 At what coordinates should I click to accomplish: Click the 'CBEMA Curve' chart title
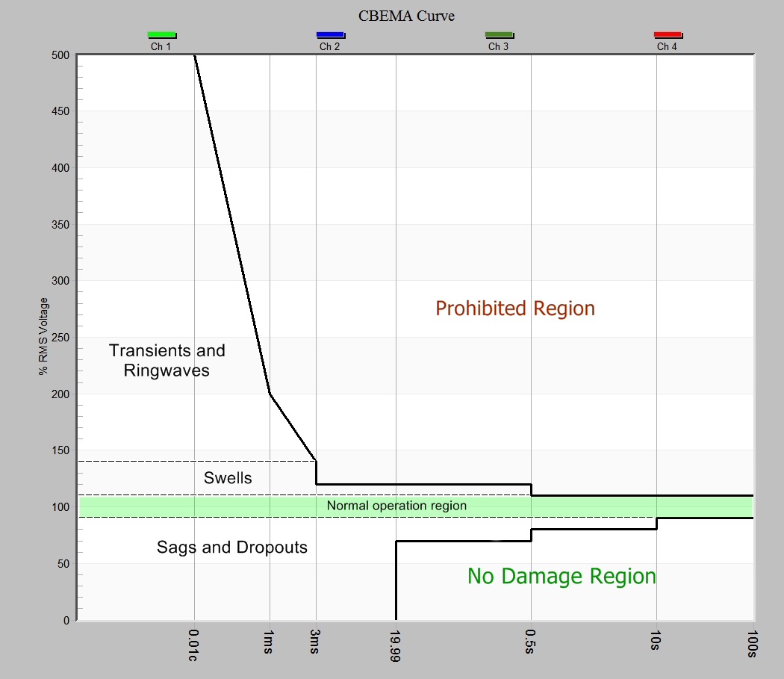tap(407, 16)
